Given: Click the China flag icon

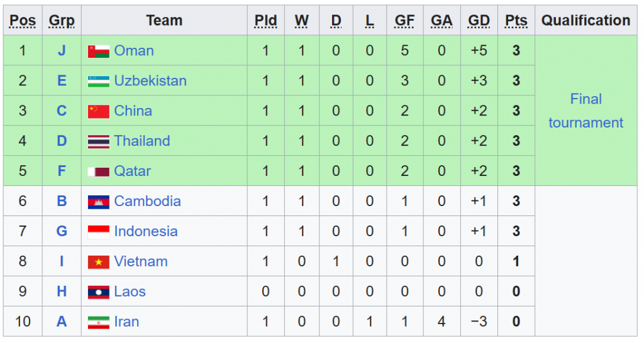Looking at the screenshot, I should 99,111.
